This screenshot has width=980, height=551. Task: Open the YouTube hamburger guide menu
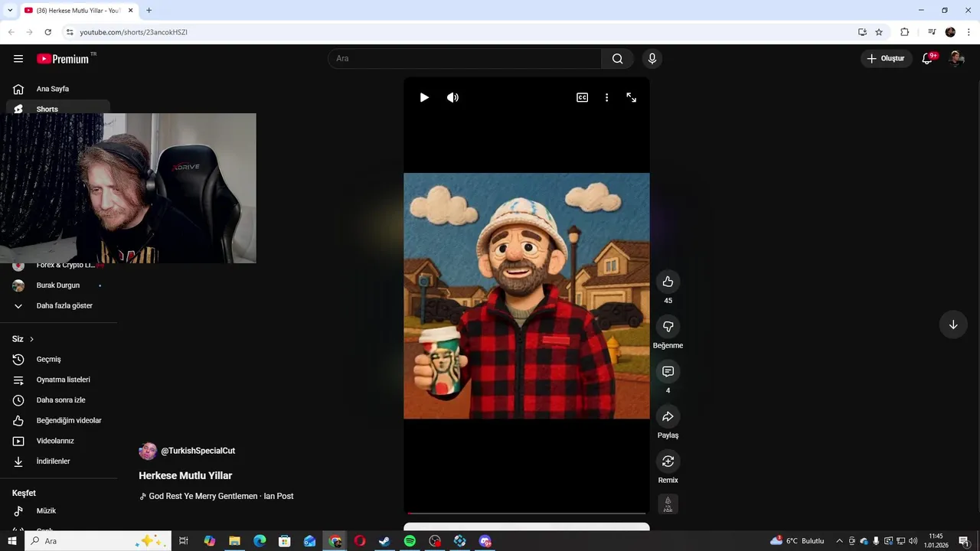pos(18,59)
